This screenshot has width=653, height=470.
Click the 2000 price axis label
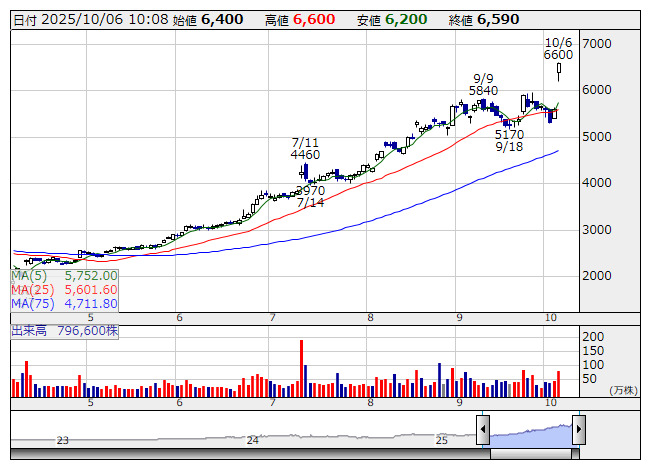[597, 276]
